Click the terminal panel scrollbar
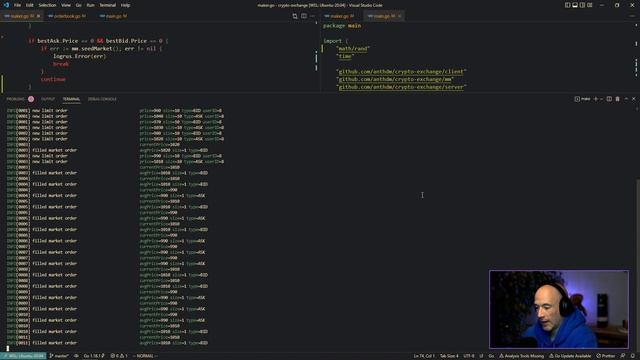Image resolution: width=640 pixels, height=360 pixels. (638, 265)
